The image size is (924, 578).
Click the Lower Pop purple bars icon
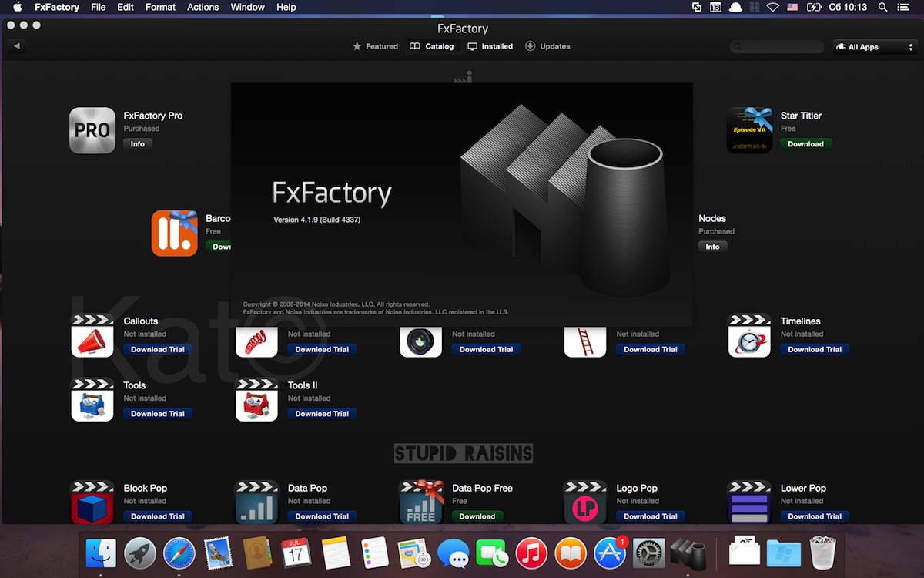click(x=749, y=502)
